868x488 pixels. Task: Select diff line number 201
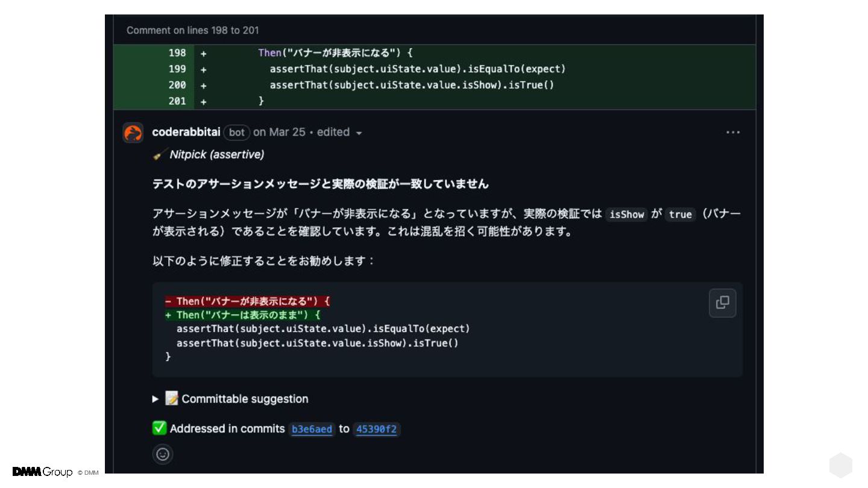pyautogui.click(x=177, y=101)
